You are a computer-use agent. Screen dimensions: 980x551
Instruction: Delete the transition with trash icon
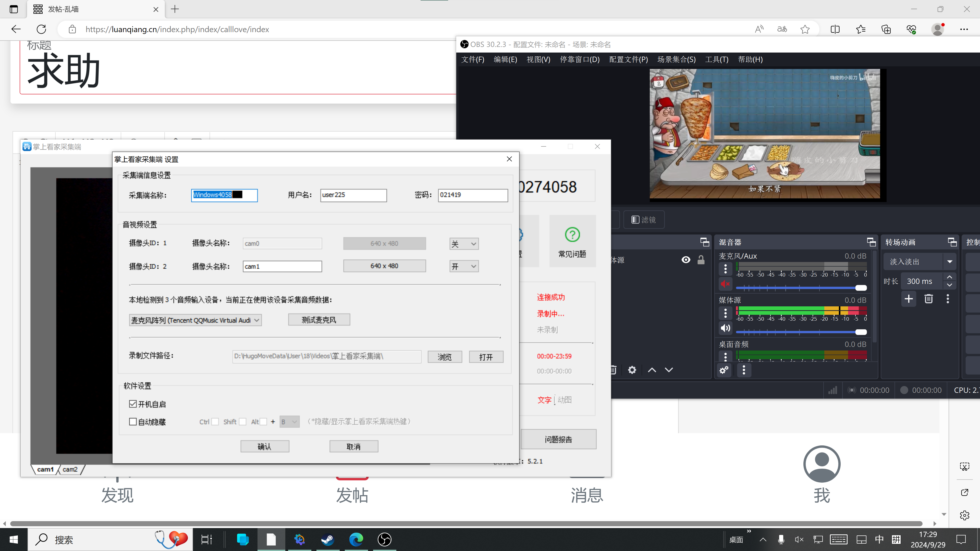(928, 299)
